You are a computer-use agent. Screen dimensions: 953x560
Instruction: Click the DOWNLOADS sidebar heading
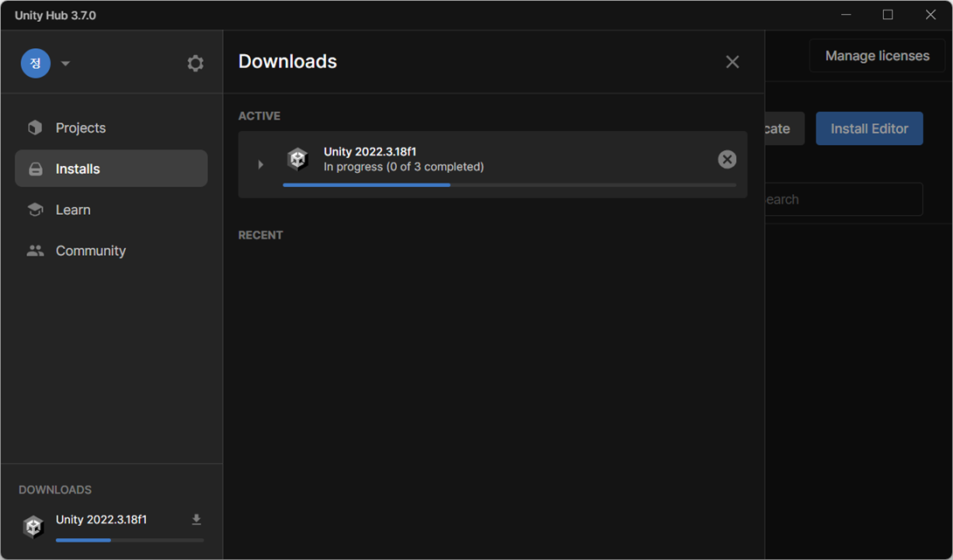click(x=55, y=489)
